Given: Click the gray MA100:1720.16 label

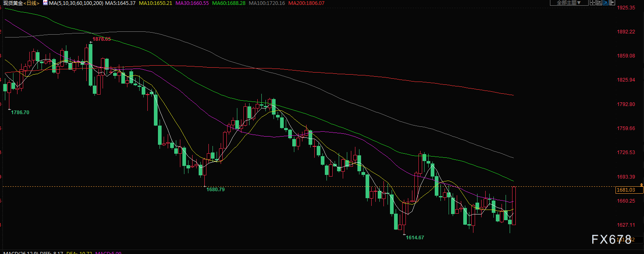Looking at the screenshot, I should (x=267, y=3).
